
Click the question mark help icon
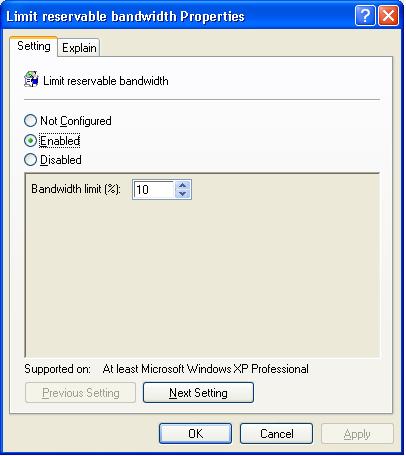(x=365, y=15)
